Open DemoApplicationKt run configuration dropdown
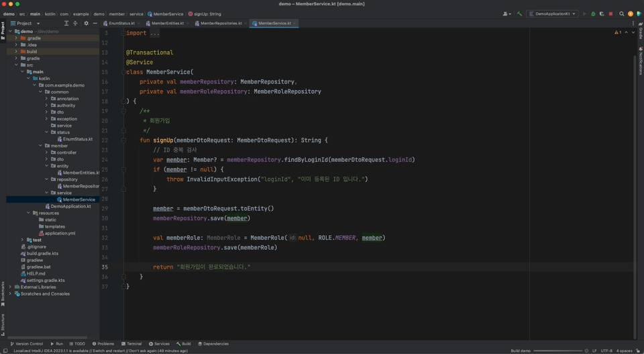 [552, 13]
